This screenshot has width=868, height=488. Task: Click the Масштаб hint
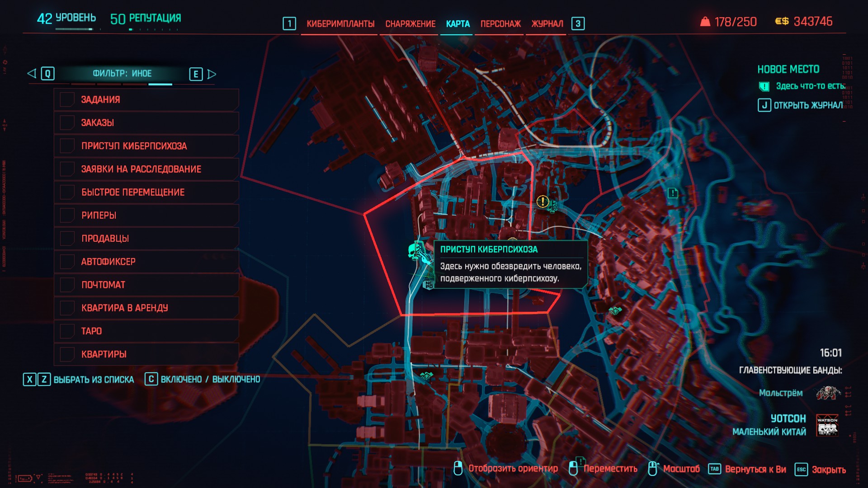681,469
